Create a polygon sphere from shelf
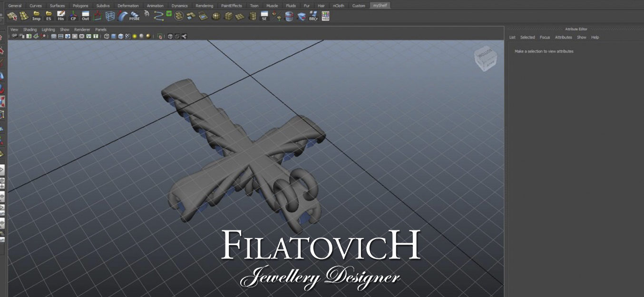 coord(216,16)
